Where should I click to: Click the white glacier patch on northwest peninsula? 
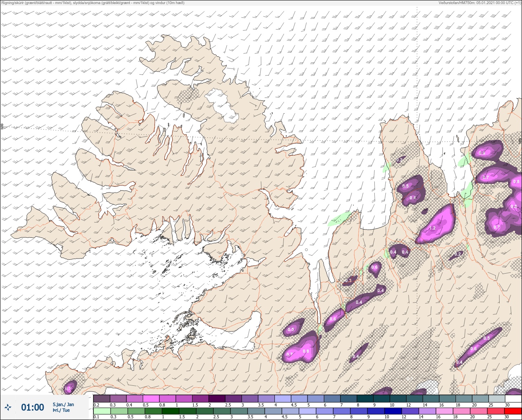[x=221, y=106]
